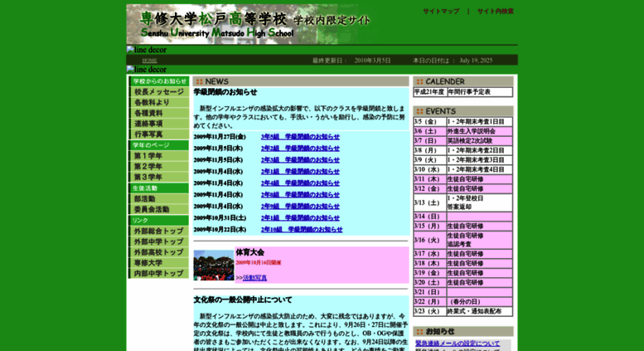Open 緊急連絡メールの設定について link
Viewport: 644px width, 351px height.
pyautogui.click(x=458, y=344)
